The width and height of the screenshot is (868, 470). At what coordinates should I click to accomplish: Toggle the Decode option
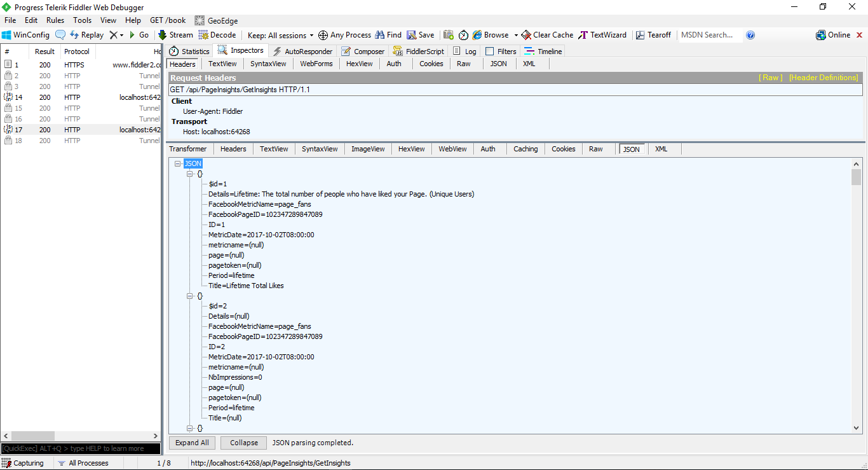click(x=217, y=35)
